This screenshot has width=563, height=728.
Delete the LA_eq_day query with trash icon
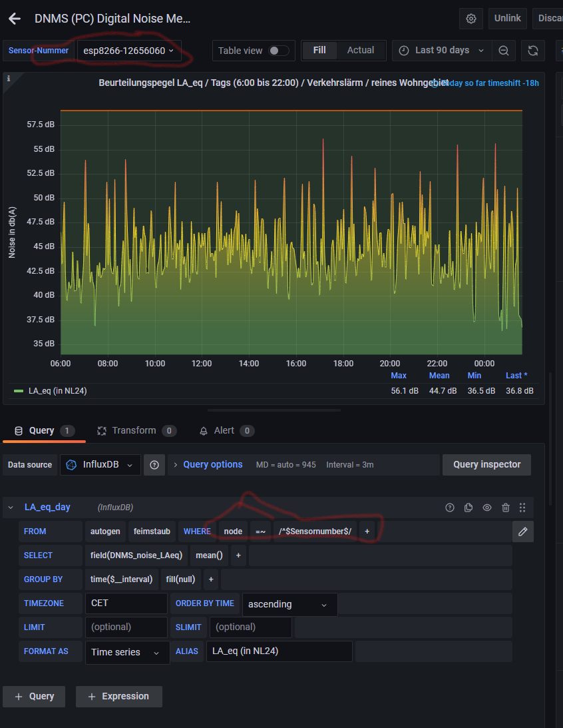(506, 508)
